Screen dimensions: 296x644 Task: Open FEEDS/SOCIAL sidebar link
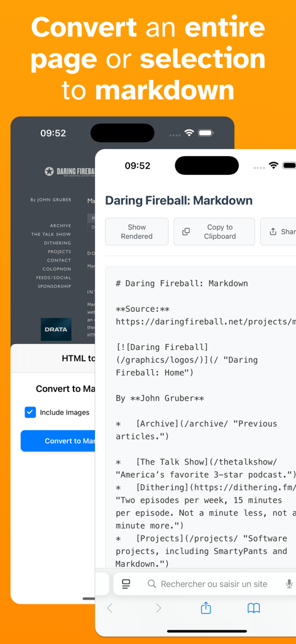point(53,277)
